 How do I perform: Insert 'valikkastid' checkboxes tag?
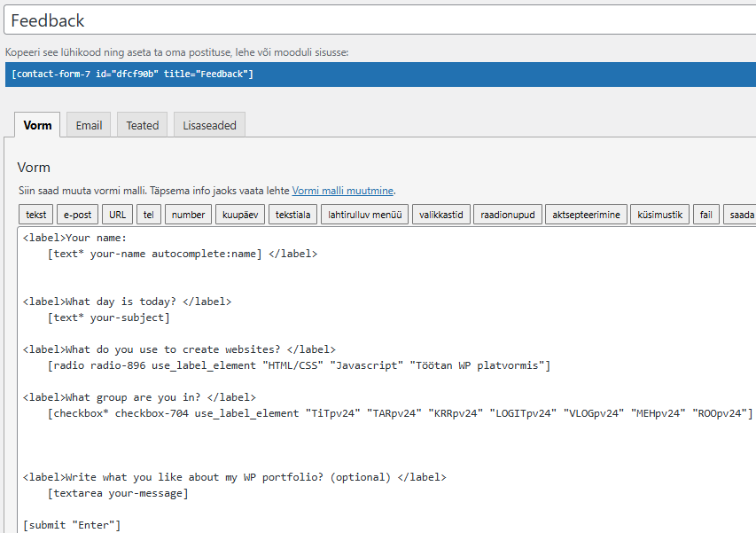[440, 215]
